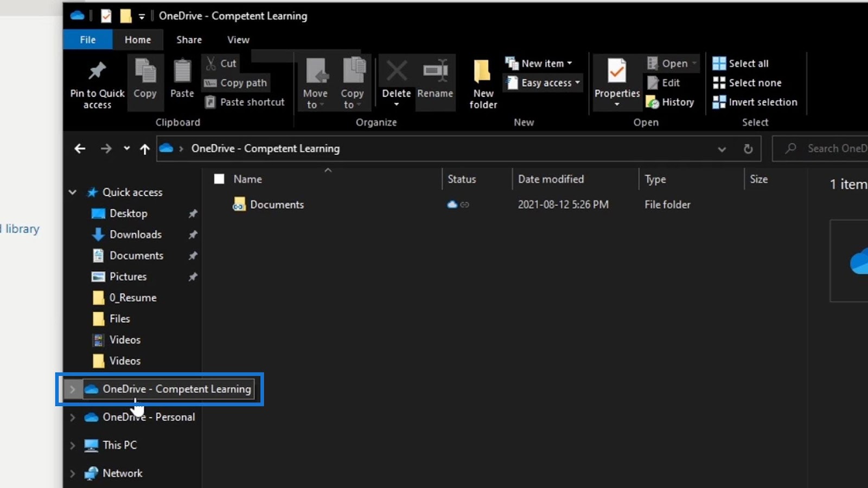Expand the Network node

pos(73,473)
